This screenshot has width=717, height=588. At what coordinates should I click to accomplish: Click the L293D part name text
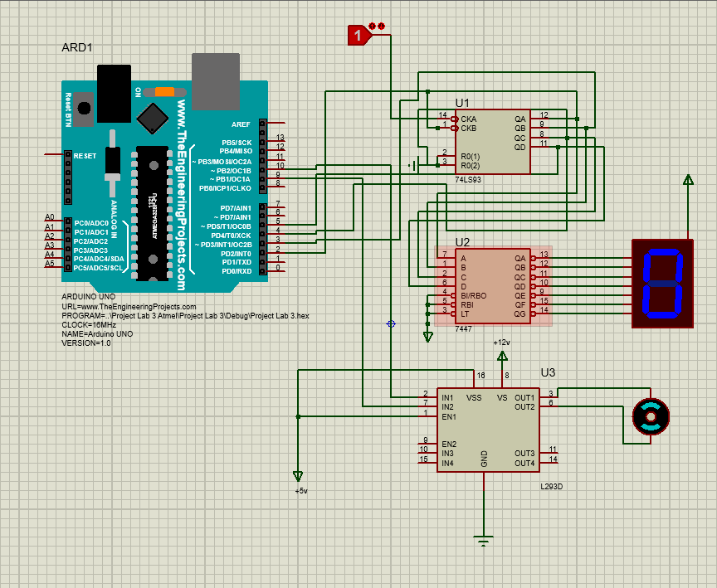click(x=552, y=487)
